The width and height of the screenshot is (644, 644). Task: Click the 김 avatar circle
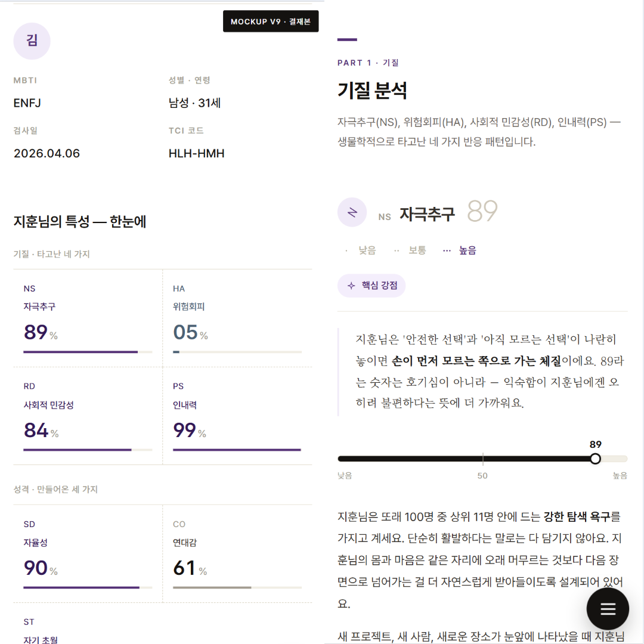click(32, 41)
